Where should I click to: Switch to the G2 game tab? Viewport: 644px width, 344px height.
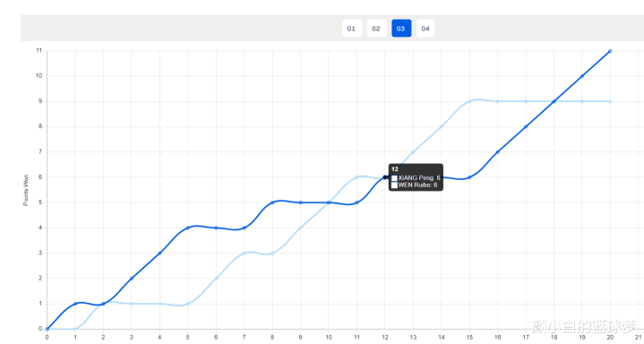click(x=376, y=29)
